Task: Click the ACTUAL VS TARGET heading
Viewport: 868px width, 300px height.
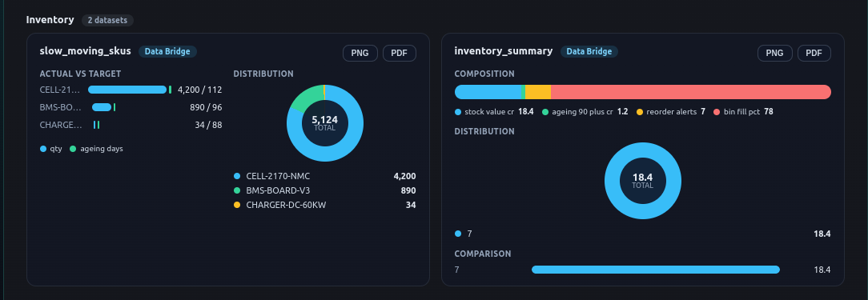Action: [80, 74]
